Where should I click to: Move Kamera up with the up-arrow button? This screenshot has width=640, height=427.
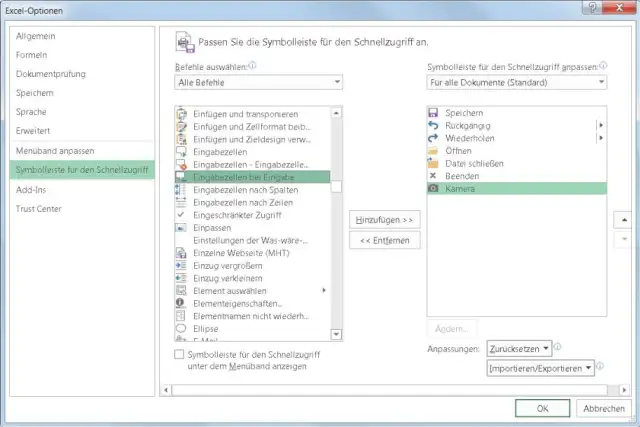point(624,220)
